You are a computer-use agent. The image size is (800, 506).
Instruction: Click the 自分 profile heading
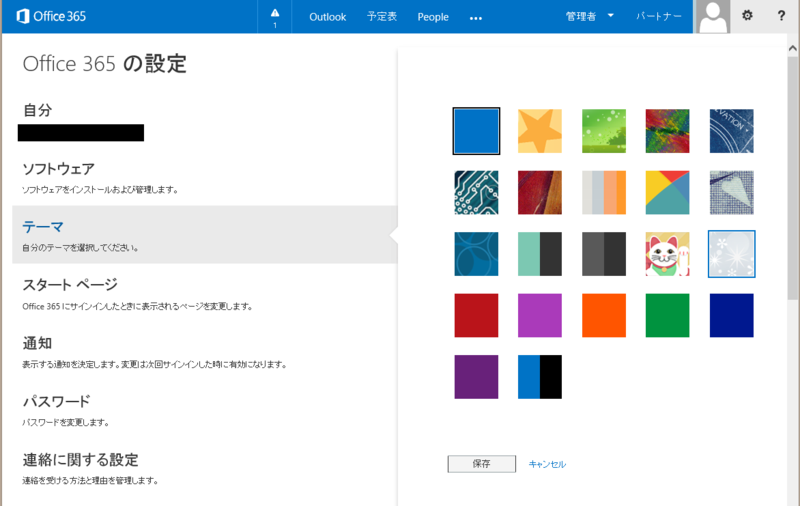click(37, 110)
